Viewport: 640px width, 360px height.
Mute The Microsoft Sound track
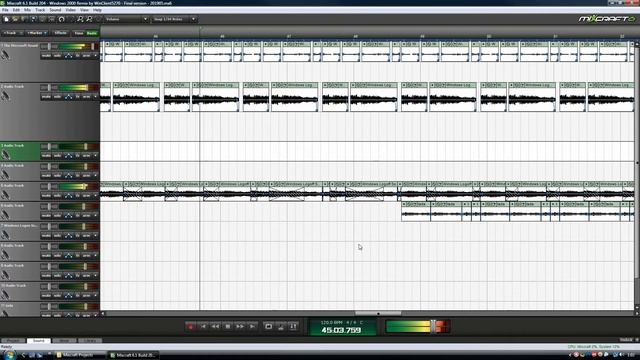click(x=46, y=56)
